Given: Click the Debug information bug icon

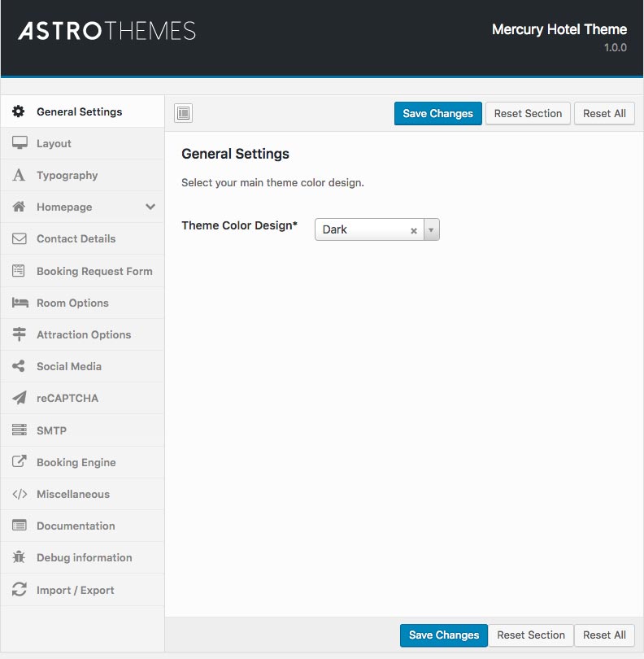Looking at the screenshot, I should coord(19,556).
